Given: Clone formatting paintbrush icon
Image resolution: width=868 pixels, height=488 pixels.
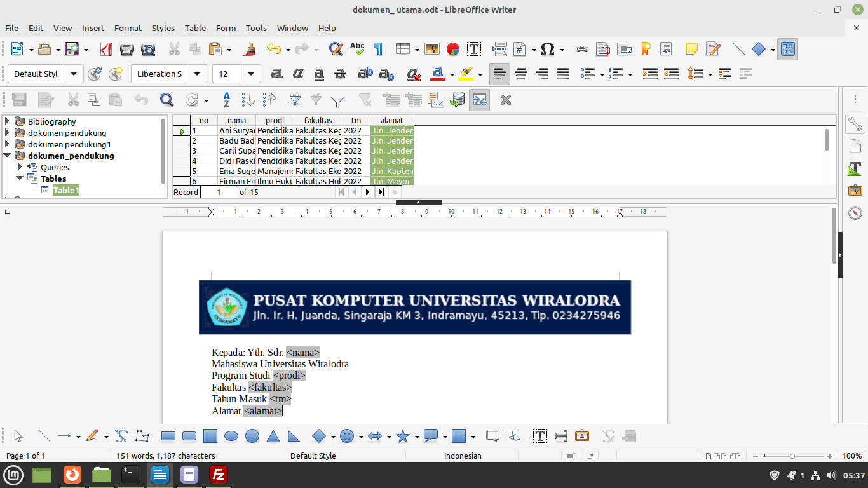Looking at the screenshot, I should [x=250, y=49].
